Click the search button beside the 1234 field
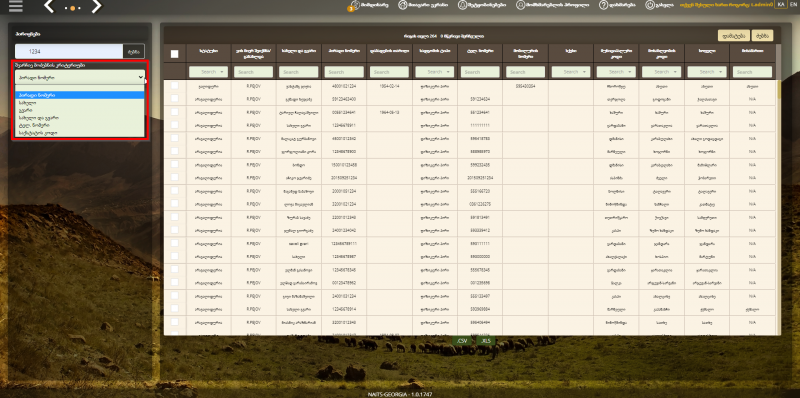This screenshot has width=800, height=398. pos(134,51)
